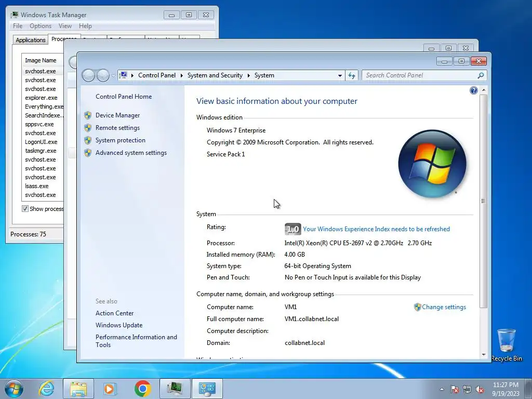The width and height of the screenshot is (532, 399).
Task: Click Change settings link
Action: point(444,307)
